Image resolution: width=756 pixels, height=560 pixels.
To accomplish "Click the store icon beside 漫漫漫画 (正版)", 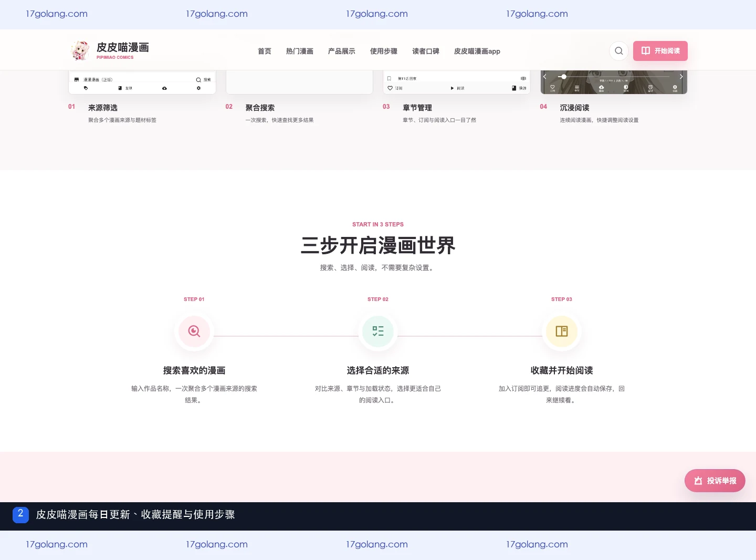I will (x=77, y=79).
